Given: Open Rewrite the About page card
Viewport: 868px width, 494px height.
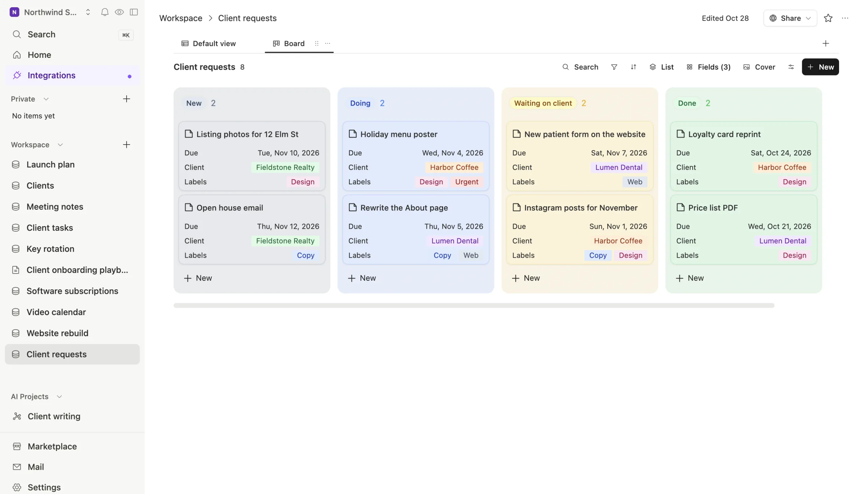Looking at the screenshot, I should pyautogui.click(x=416, y=230).
